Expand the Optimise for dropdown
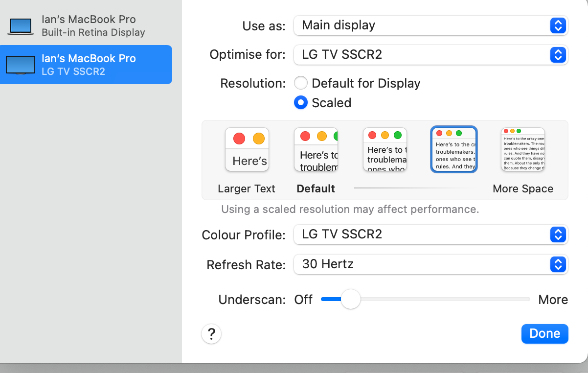 click(430, 55)
